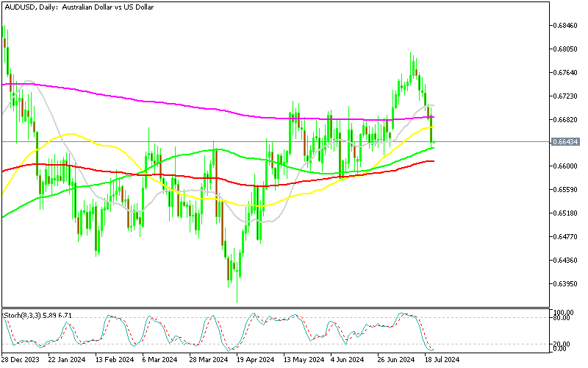Click the 26 Jun 2024 date label
This screenshot has height=368, width=588.
point(396,360)
